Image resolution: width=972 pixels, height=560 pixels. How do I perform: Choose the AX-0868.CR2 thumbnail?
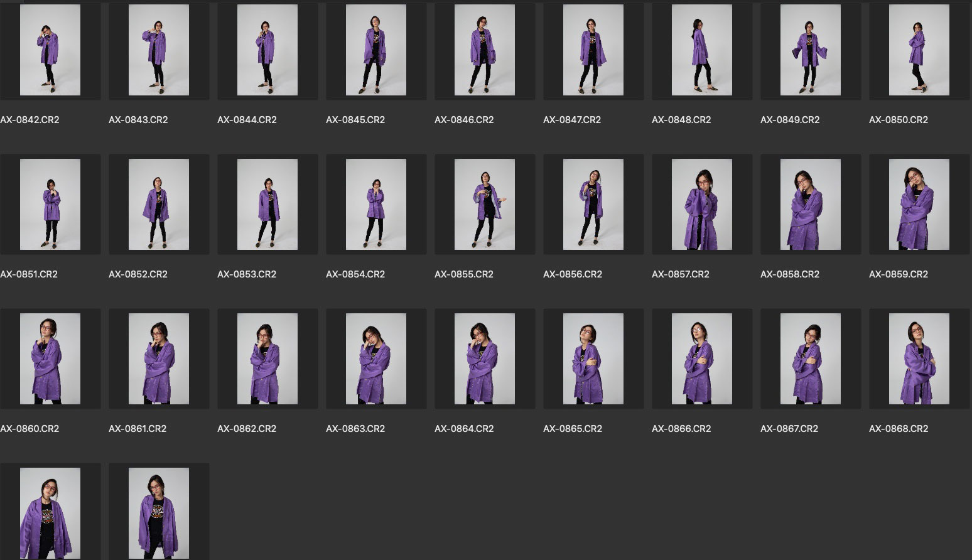click(x=919, y=359)
